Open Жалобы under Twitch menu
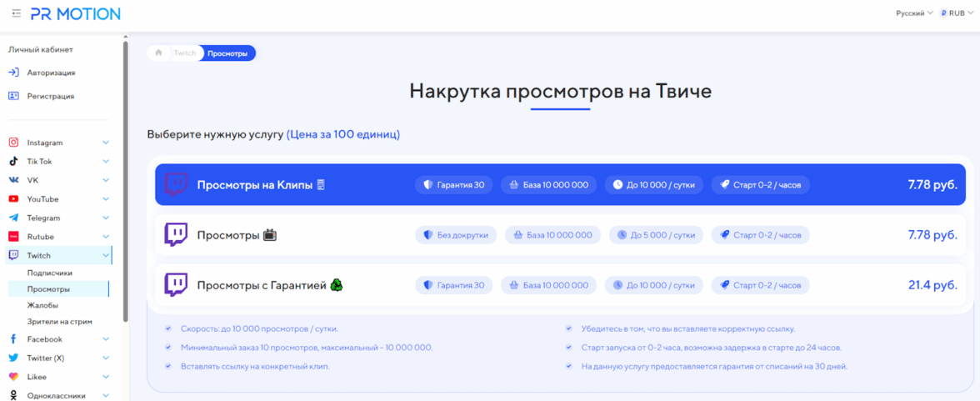The height and width of the screenshot is (401, 980). tap(42, 305)
